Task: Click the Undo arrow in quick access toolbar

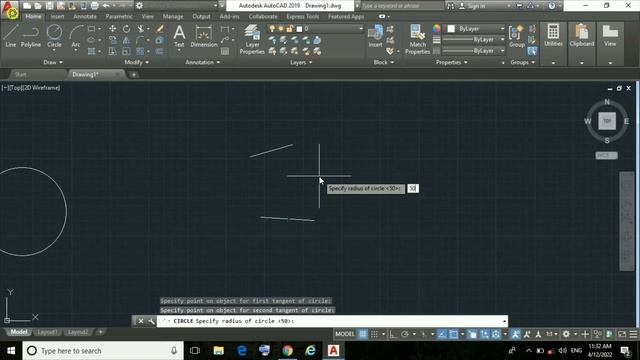Action: click(106, 6)
